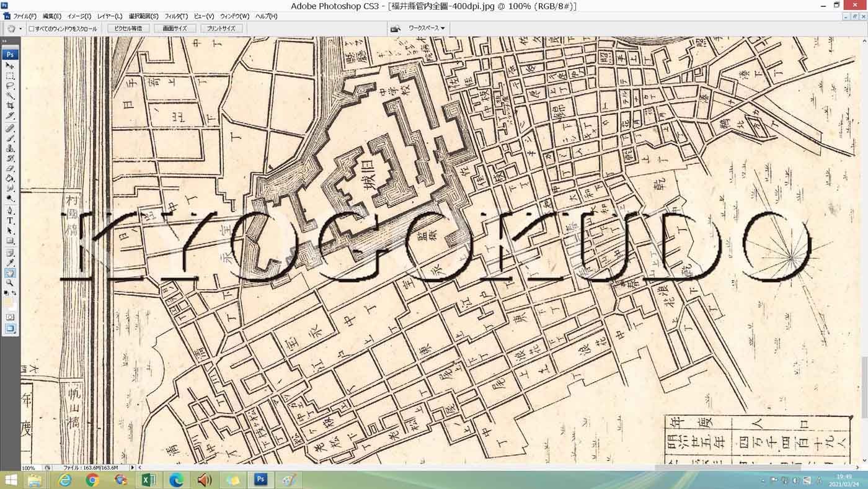The height and width of the screenshot is (489, 868).
Task: Open status bar info options arrow
Action: (132, 467)
